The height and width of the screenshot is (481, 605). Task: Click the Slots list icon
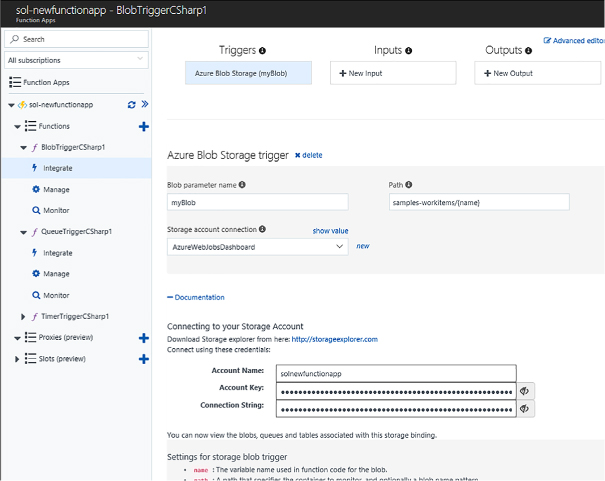pyautogui.click(x=30, y=359)
